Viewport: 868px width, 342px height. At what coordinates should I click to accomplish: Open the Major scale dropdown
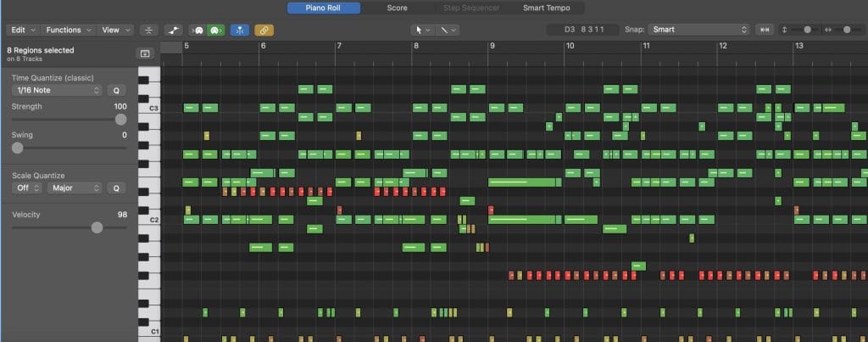74,188
